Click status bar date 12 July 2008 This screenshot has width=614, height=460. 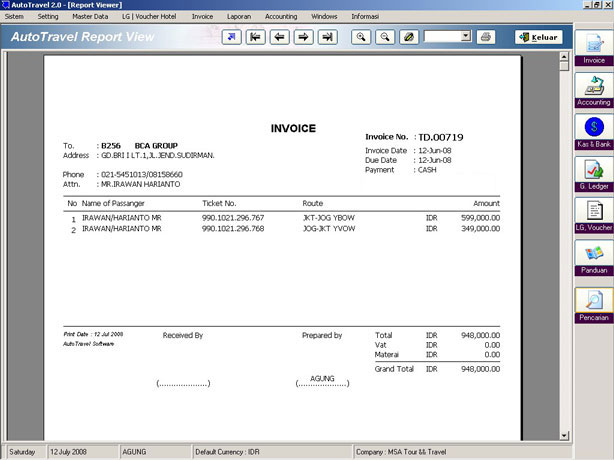coord(68,452)
